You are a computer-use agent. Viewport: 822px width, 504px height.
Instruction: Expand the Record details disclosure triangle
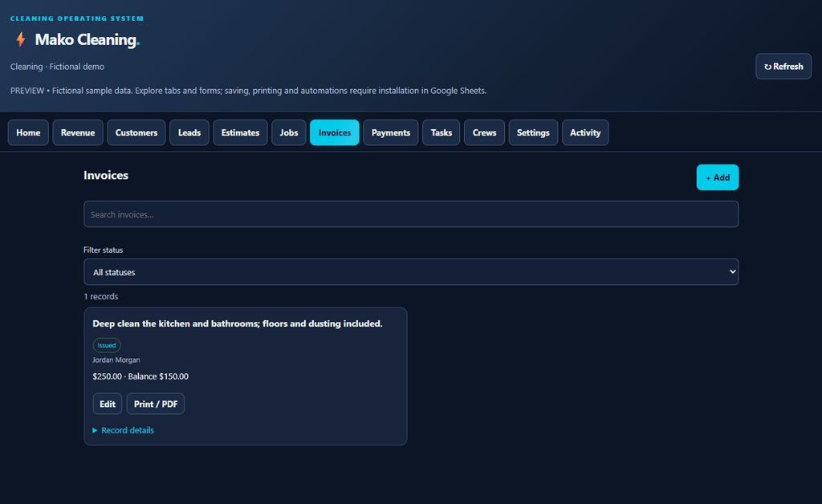(95, 430)
